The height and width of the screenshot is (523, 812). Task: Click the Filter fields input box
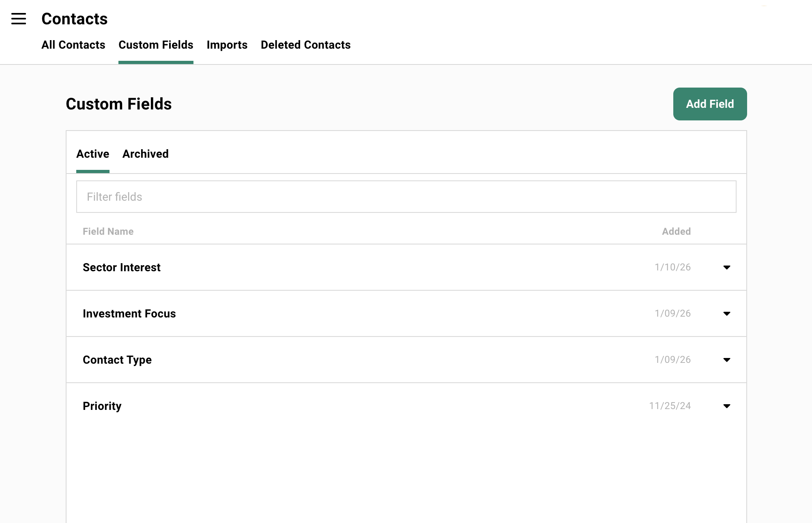click(x=406, y=197)
